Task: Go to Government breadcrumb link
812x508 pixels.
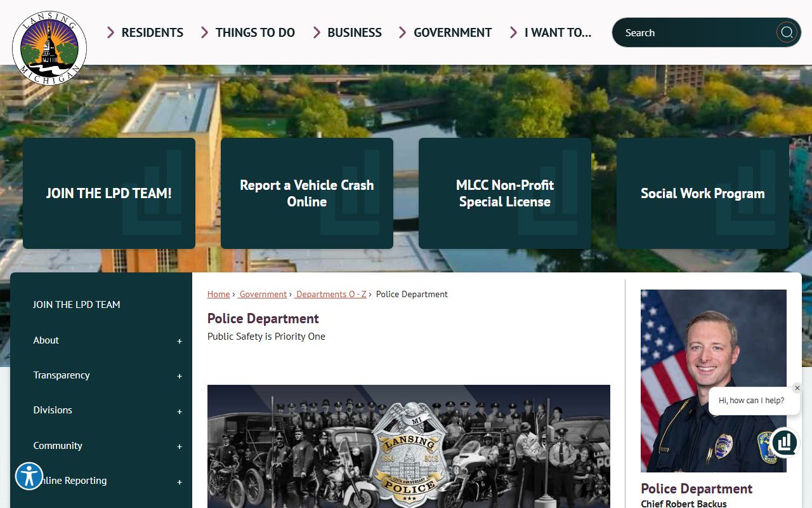Action: (263, 294)
